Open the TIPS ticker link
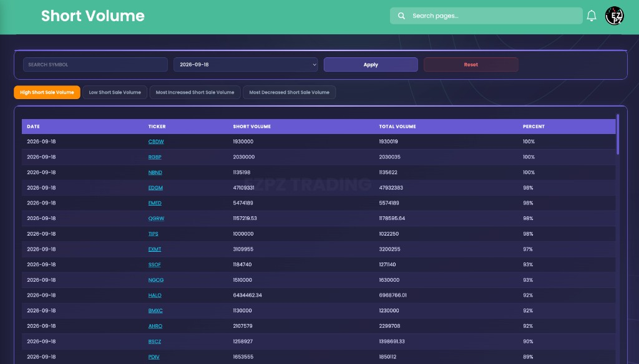The height and width of the screenshot is (364, 639). [154, 234]
